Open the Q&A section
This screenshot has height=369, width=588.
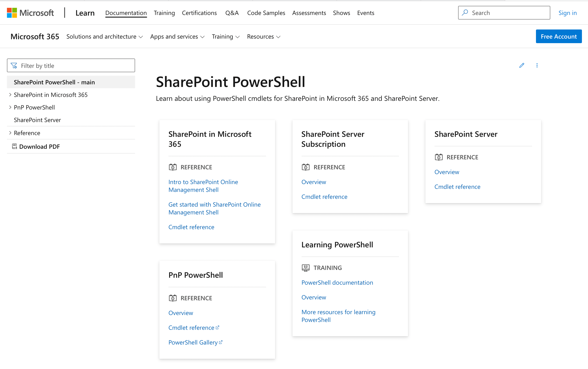[x=232, y=13]
